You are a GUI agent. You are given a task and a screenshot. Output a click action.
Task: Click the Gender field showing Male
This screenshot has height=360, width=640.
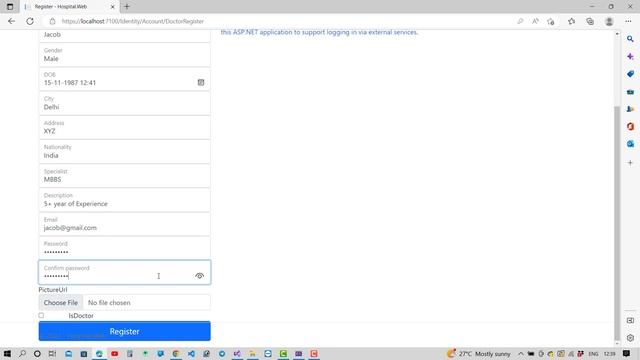click(124, 55)
